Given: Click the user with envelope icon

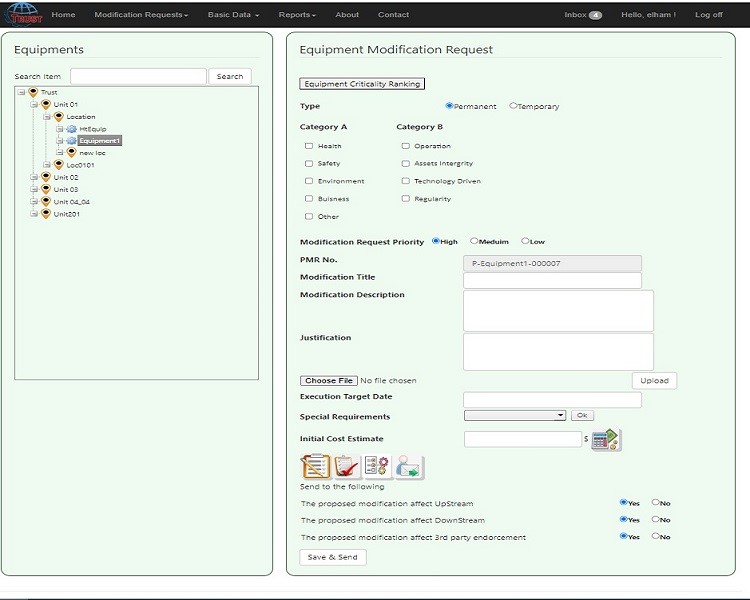Looking at the screenshot, I should point(408,466).
